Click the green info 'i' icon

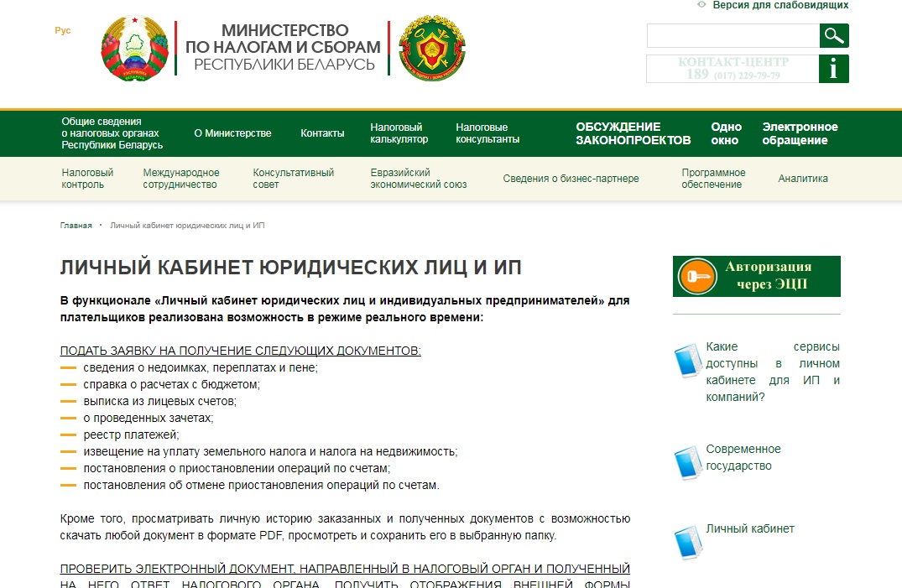pyautogui.click(x=833, y=69)
